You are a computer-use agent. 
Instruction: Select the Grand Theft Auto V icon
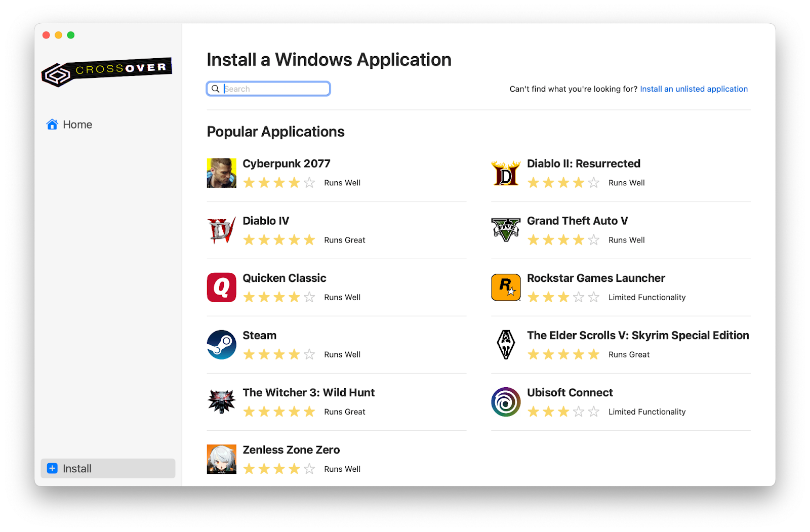(x=505, y=230)
